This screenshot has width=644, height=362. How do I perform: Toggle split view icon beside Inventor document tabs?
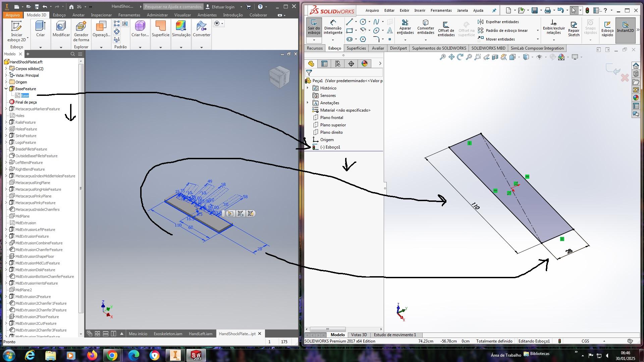[x=113, y=334]
